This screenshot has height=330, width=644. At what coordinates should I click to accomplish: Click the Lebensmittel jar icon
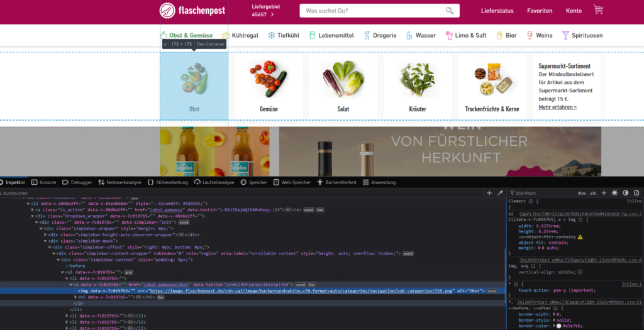point(312,35)
